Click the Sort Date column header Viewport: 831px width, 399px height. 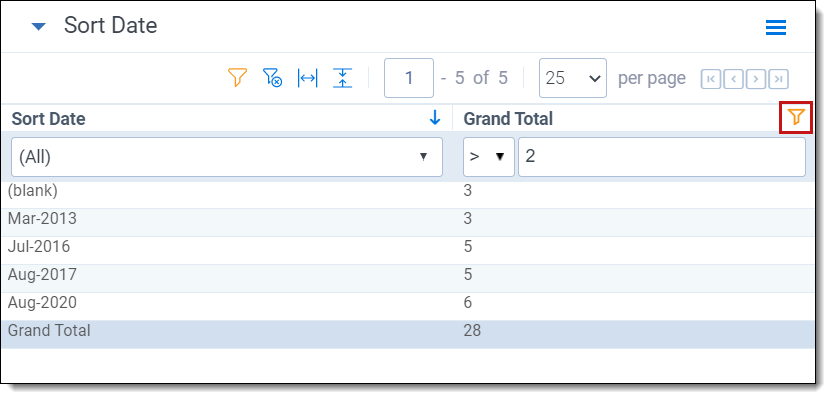tap(48, 119)
